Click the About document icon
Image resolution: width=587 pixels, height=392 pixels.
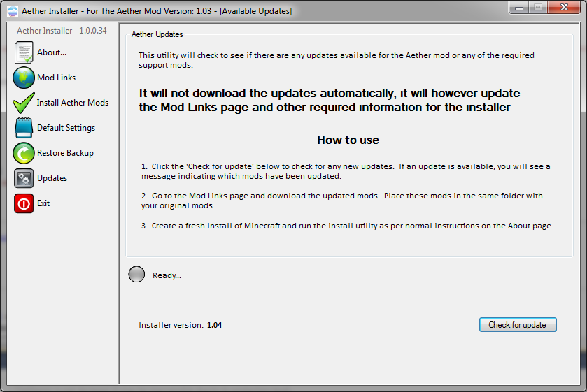pos(24,52)
